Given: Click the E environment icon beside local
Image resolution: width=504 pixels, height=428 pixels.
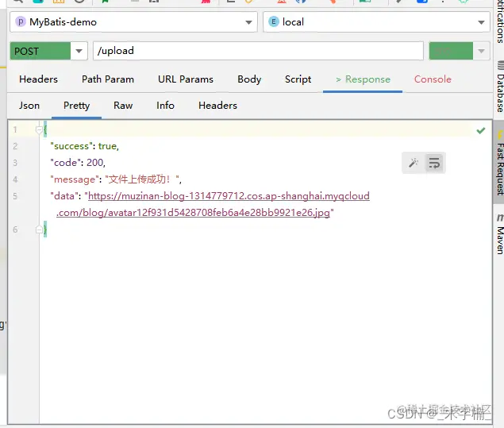Looking at the screenshot, I should [274, 22].
